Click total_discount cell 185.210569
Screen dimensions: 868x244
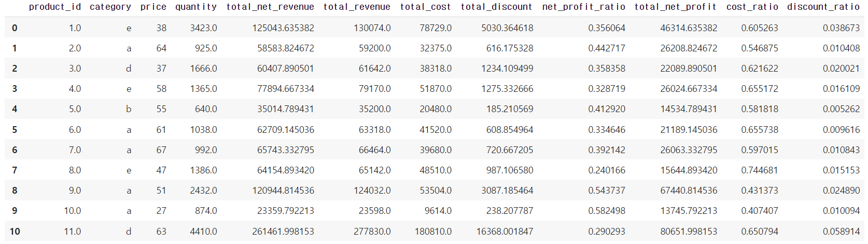pyautogui.click(x=510, y=109)
